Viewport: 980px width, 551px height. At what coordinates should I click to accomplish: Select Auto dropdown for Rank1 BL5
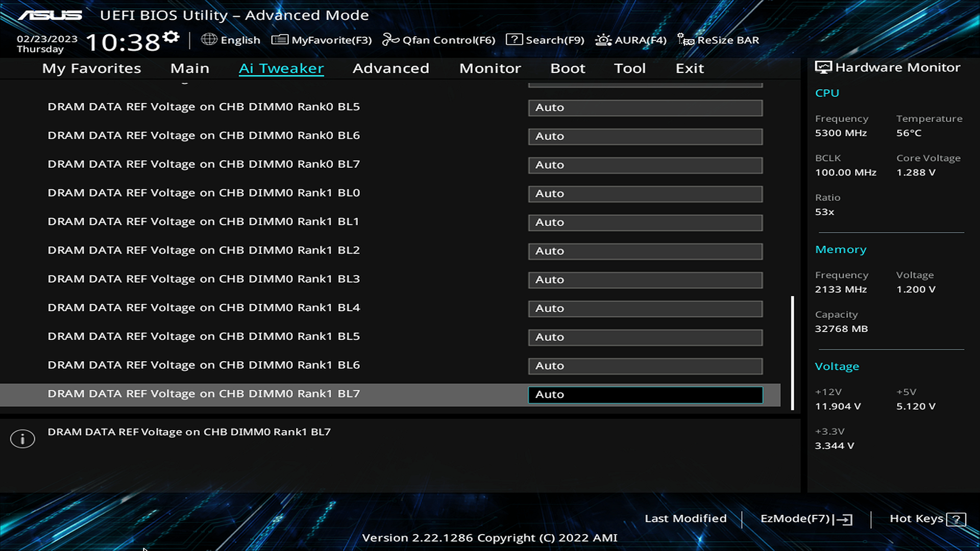[645, 336]
